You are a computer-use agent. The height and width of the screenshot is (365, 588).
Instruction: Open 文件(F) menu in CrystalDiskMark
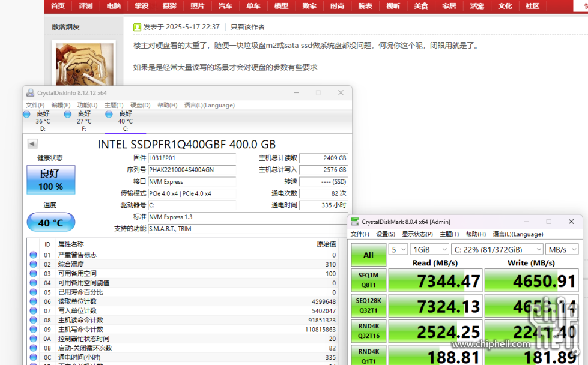pos(360,234)
